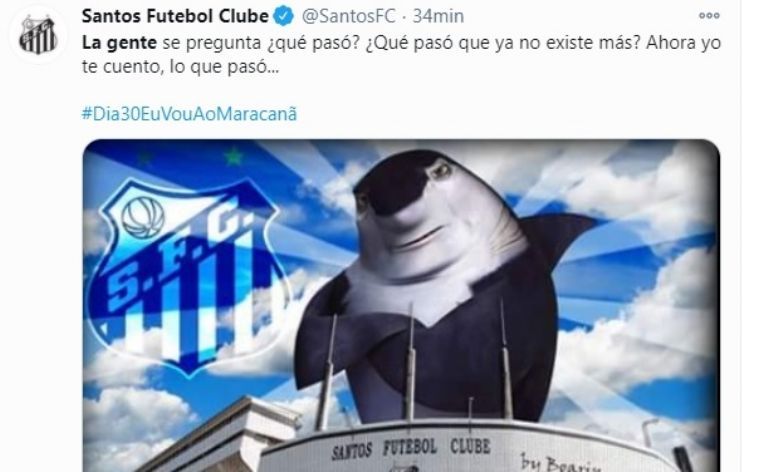Visit the @SantosFC handle link
This screenshot has height=472, width=768.
coord(348,16)
